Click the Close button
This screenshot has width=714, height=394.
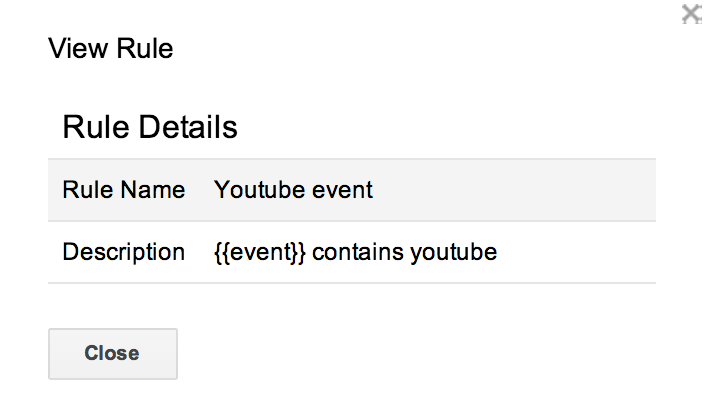[x=113, y=353]
